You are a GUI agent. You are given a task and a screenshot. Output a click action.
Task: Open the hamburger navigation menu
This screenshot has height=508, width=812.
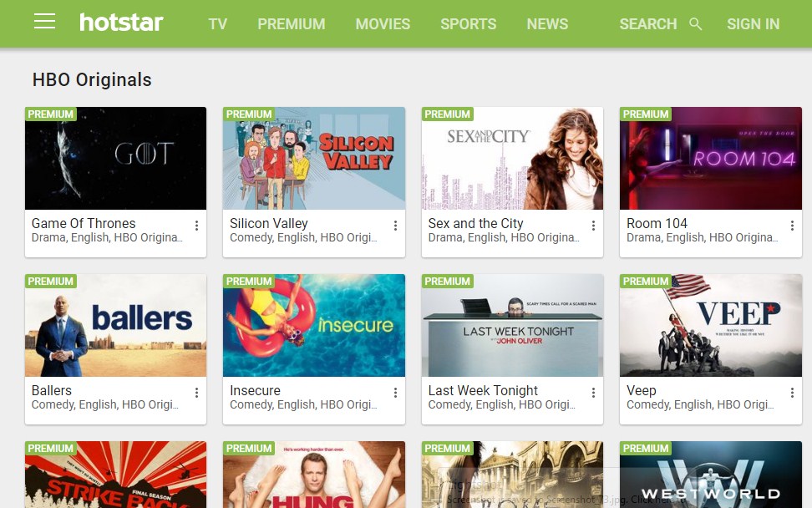(44, 22)
